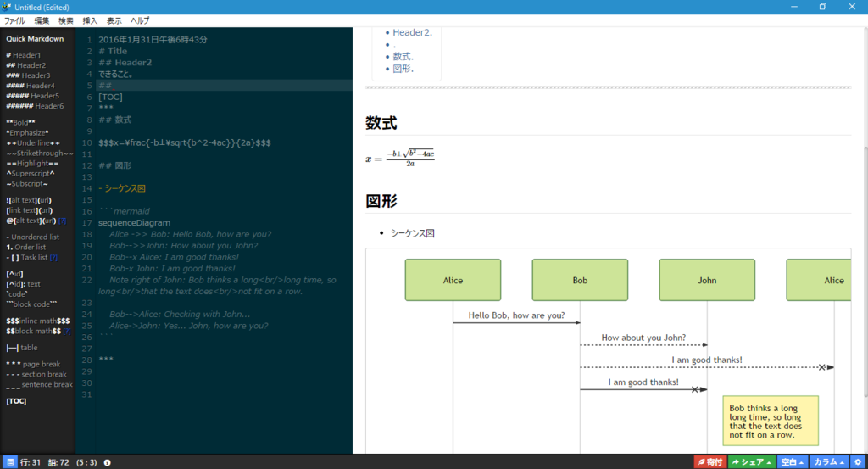Click the John box in sequence diagram
868x469 pixels.
click(x=707, y=280)
